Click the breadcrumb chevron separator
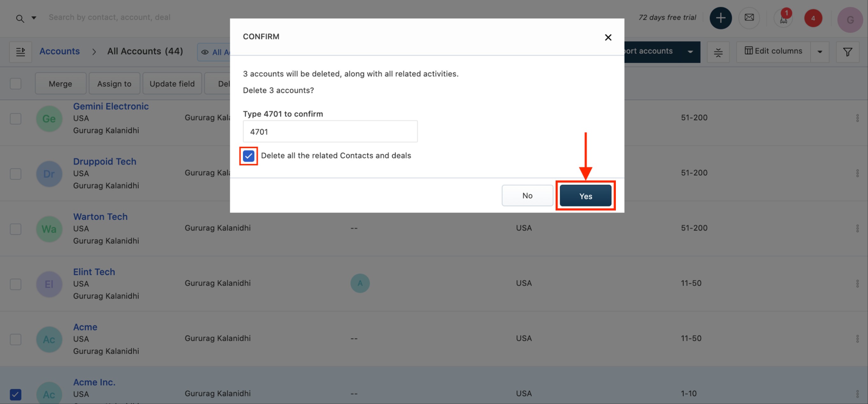This screenshot has width=868, height=404. point(94,52)
